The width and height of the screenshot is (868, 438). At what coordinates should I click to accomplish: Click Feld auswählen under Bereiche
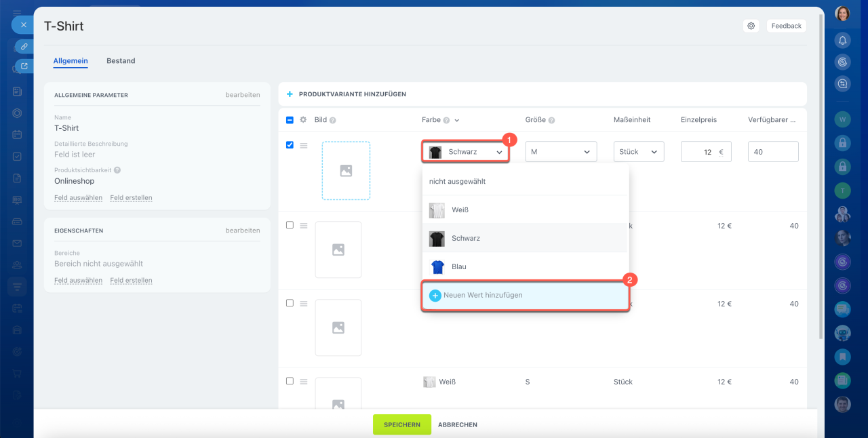(x=78, y=280)
